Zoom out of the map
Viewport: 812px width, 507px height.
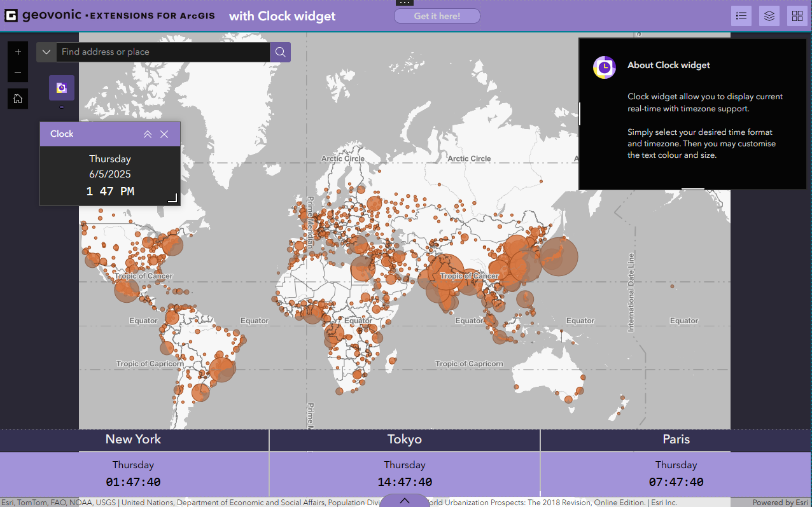(x=18, y=72)
